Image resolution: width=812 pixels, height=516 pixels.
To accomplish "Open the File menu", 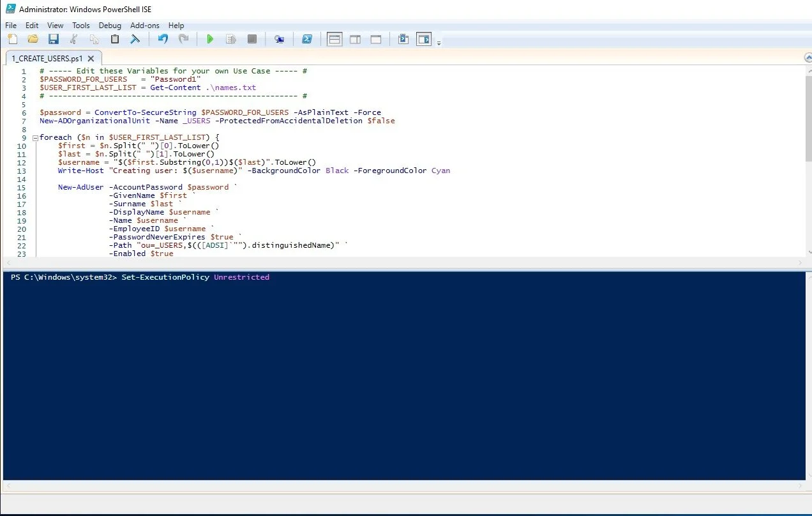I will pos(11,26).
